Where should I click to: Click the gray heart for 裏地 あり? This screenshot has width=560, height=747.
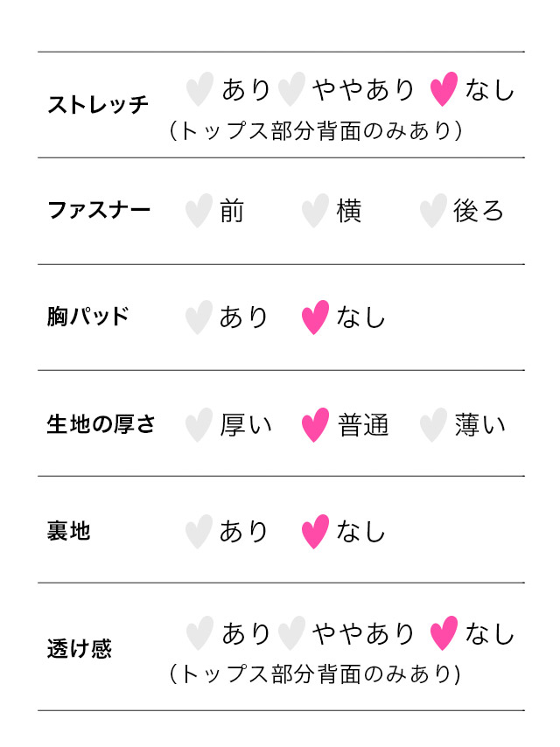coord(199,532)
